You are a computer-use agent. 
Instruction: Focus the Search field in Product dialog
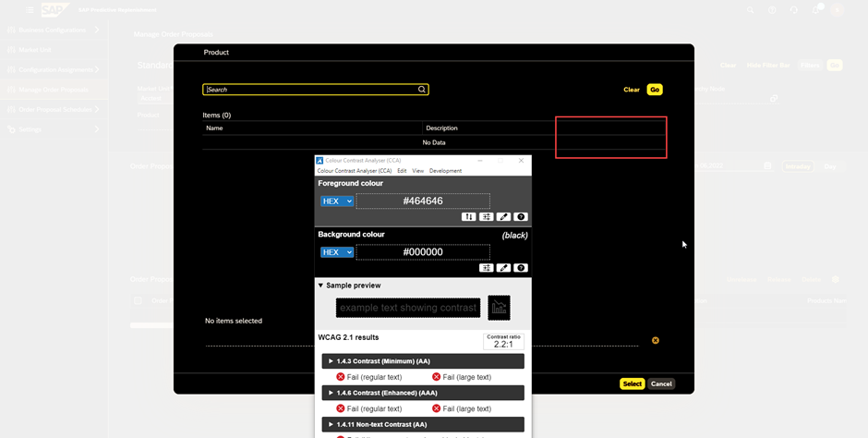(x=316, y=89)
